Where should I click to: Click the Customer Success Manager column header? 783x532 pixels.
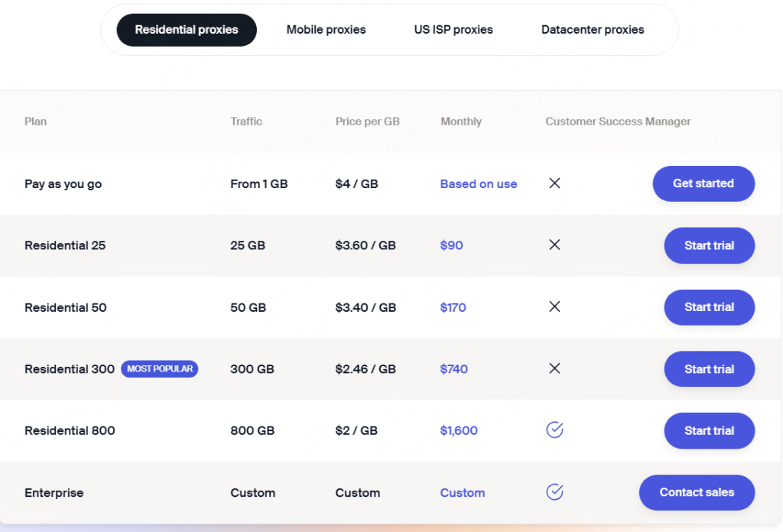pyautogui.click(x=618, y=122)
